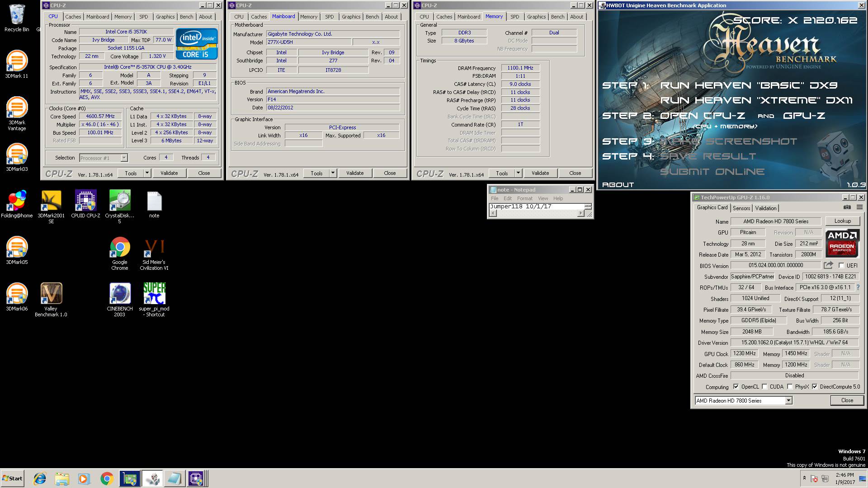The image size is (868, 488).
Task: Expand Tools dropdown arrow in Memory window
Action: coord(518,173)
